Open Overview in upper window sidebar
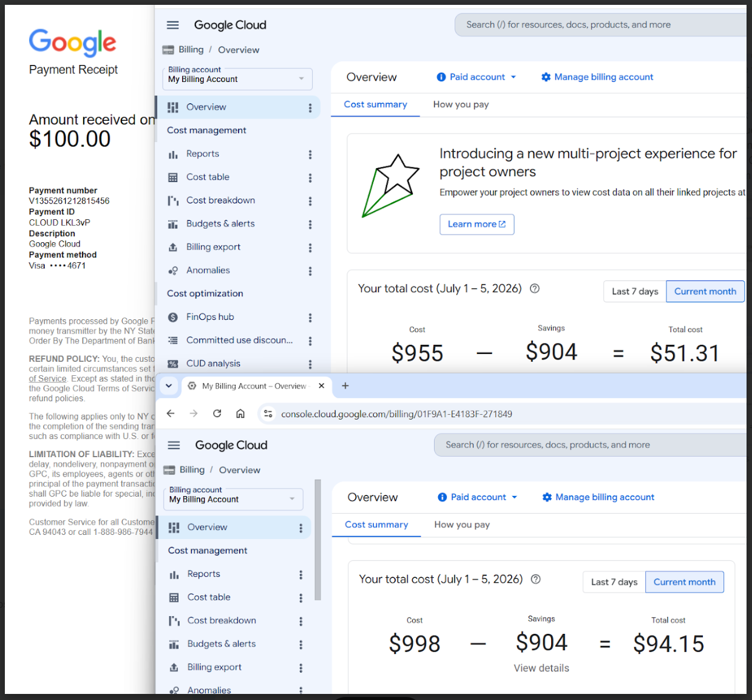Image resolution: width=752 pixels, height=700 pixels. point(238,107)
